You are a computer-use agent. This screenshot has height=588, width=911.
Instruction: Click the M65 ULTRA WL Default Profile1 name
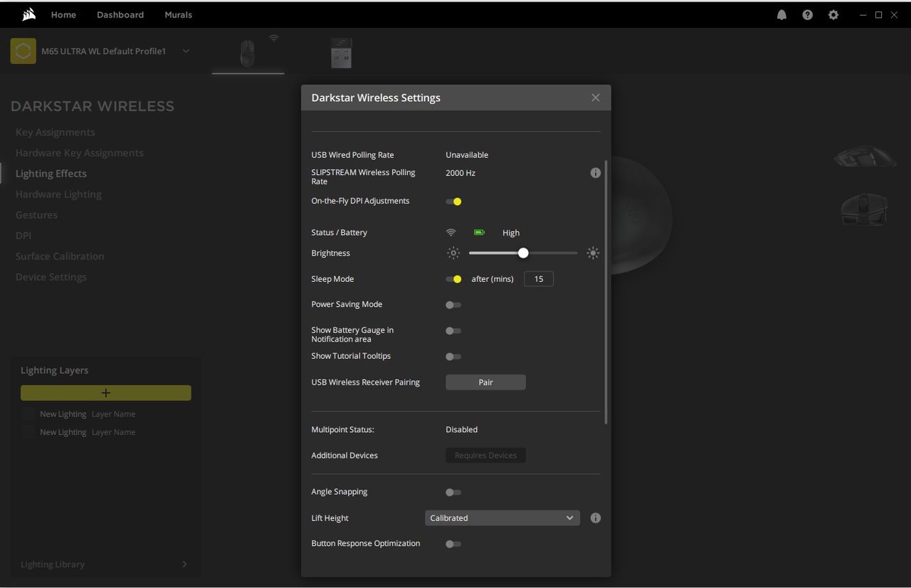(104, 51)
